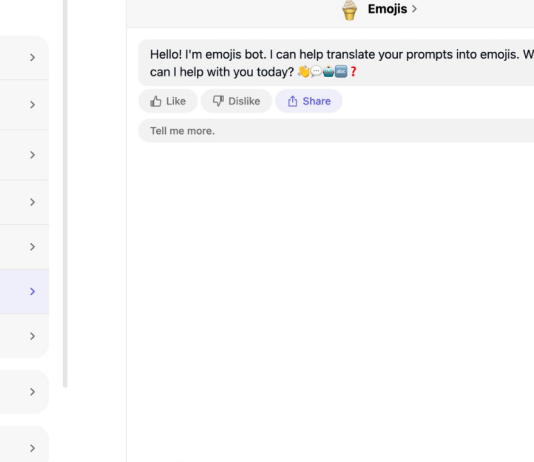Click the third sidebar chevron from top
This screenshot has height=462, width=534.
[x=32, y=155]
